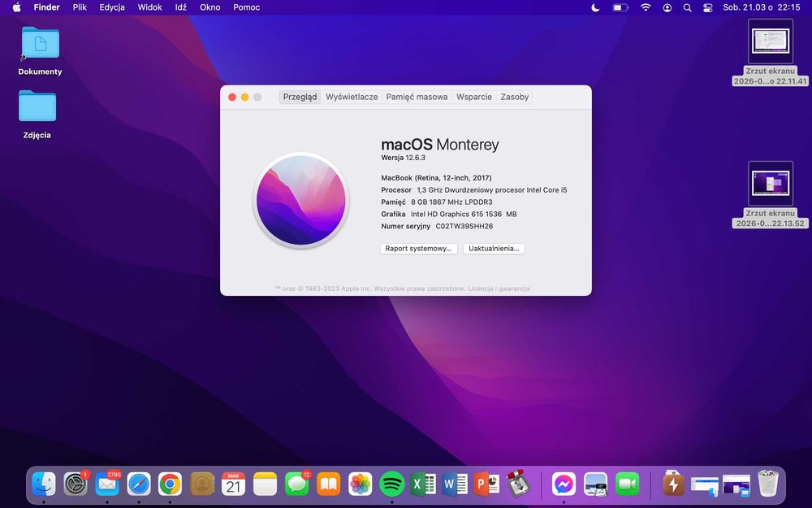This screenshot has width=812, height=508.
Task: Switch to the Pamięć masowa tab
Action: click(417, 97)
